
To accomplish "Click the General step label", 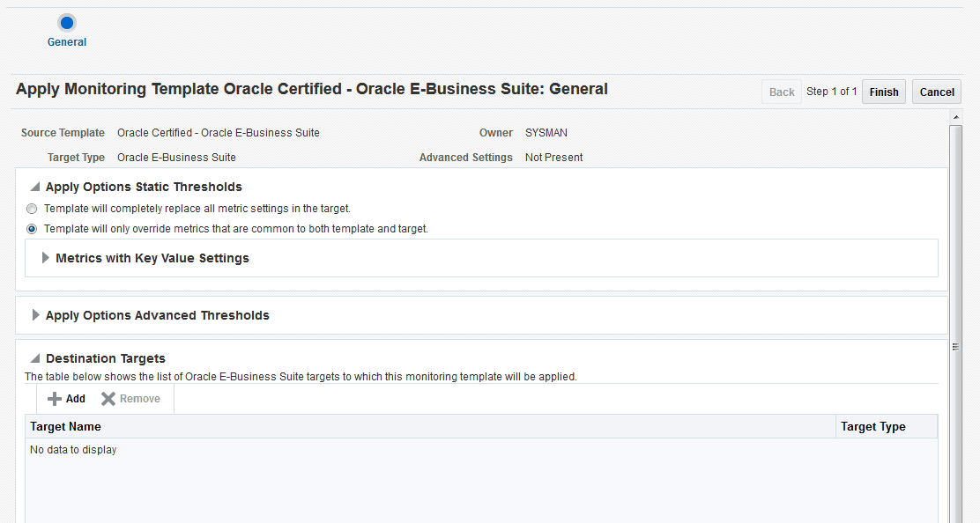I will pos(67,42).
